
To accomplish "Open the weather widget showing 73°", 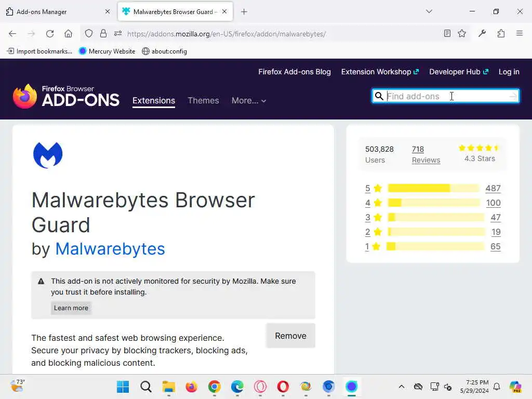I will (x=17, y=386).
